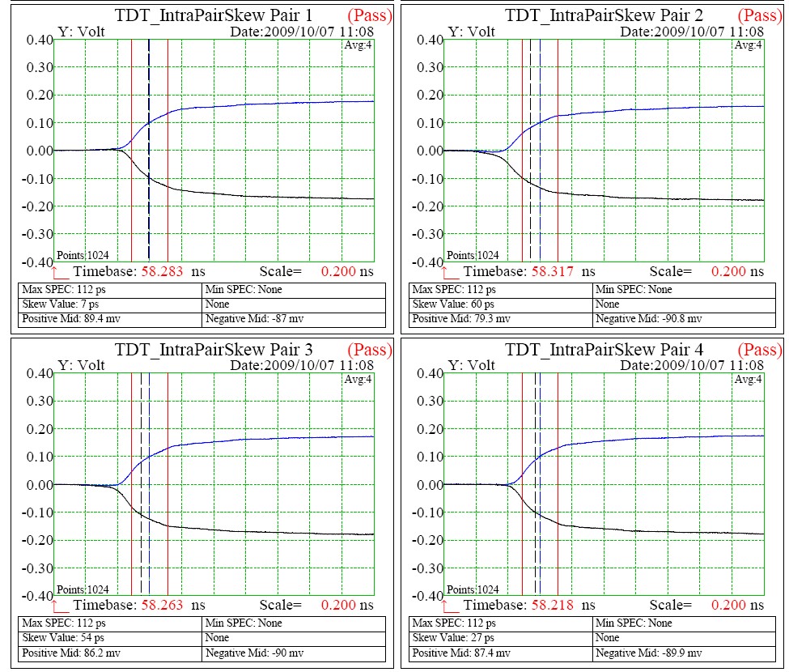789x672 pixels.
Task: Click the red timebase arrow marker under Pair 2
Action: 450,270
